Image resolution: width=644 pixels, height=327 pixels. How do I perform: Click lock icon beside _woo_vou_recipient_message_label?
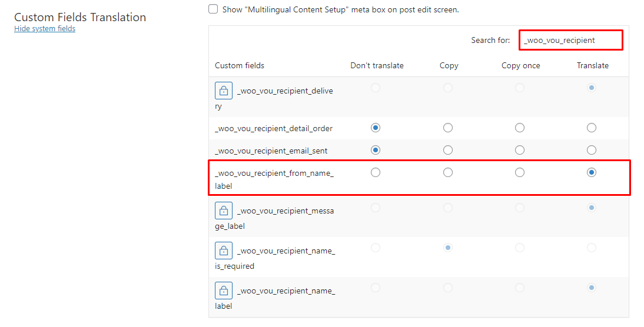(x=223, y=211)
